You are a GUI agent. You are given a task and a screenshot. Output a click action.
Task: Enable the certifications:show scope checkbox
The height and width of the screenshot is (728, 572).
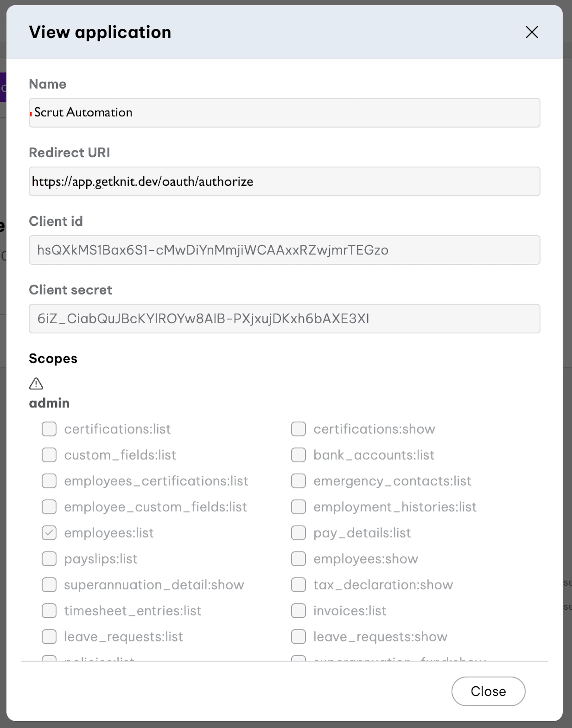298,429
